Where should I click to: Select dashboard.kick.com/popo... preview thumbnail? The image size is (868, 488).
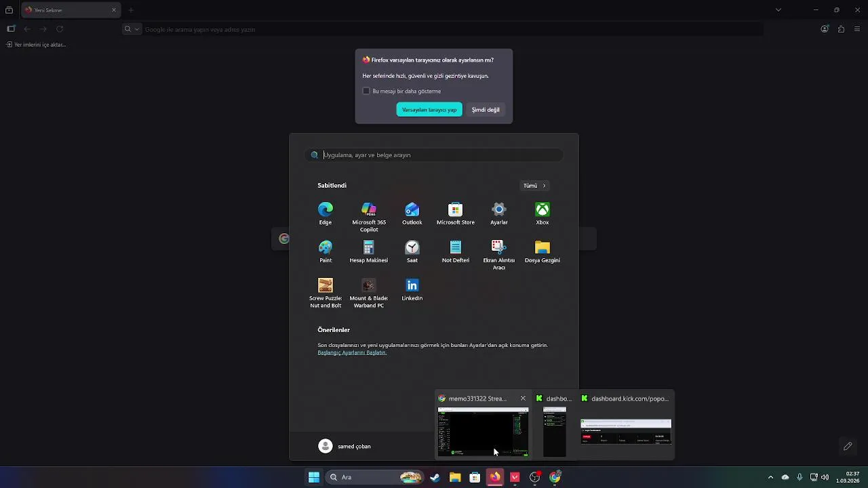click(x=626, y=432)
